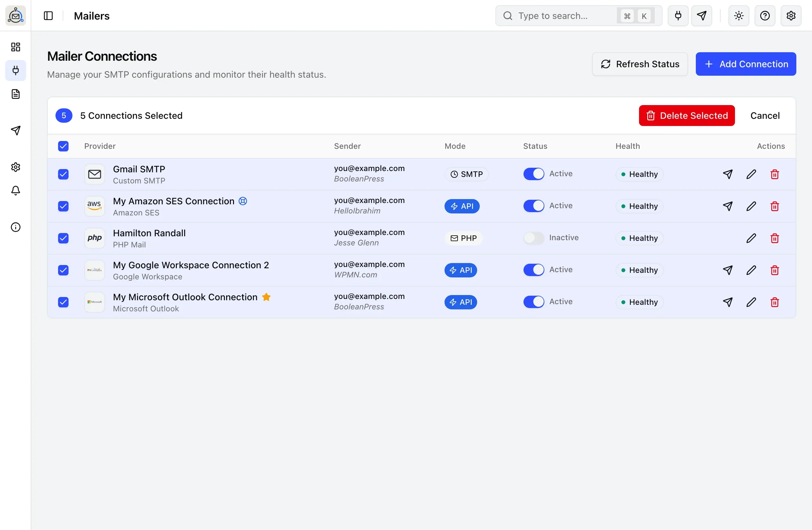Uncheck the Hamilton Randall row checkbox

point(63,238)
